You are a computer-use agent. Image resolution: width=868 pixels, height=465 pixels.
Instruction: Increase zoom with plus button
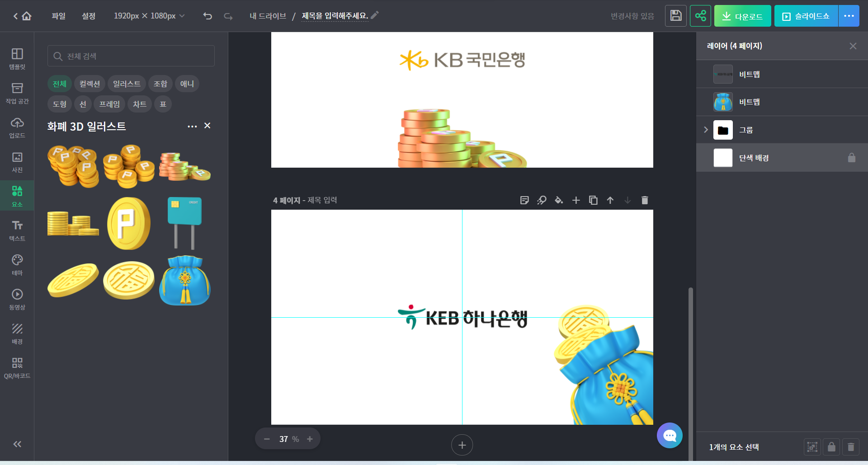(x=310, y=439)
